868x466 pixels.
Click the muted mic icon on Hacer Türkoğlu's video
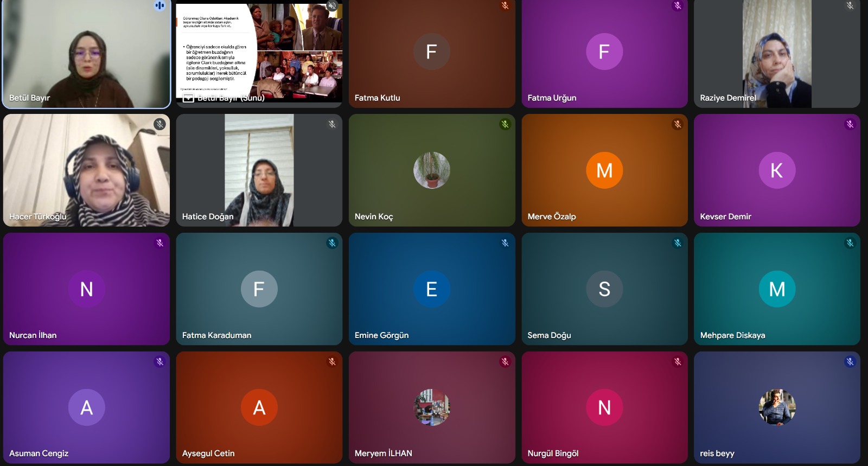coord(159,124)
